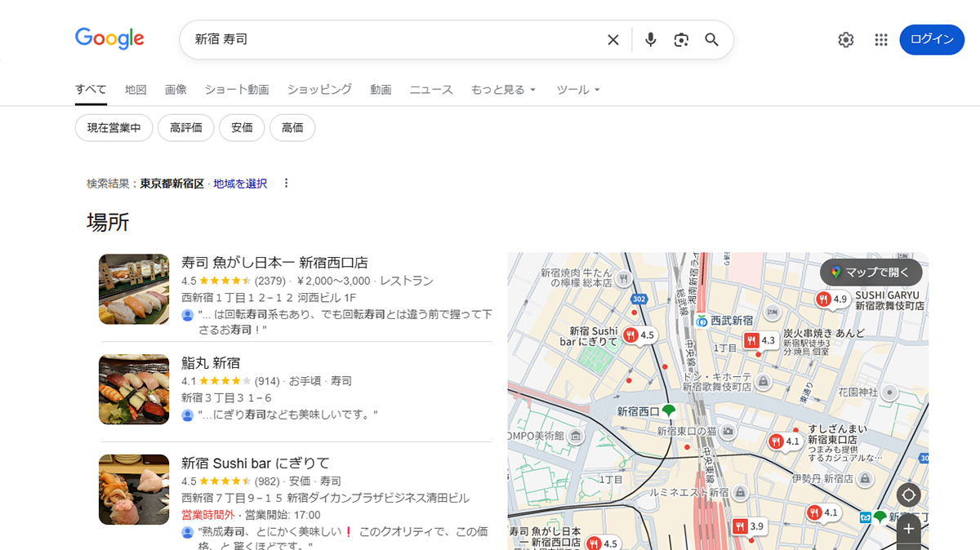Viewport: 980px width, 550px height.
Task: Enable the 現在営業中 filter chip
Action: [x=114, y=128]
